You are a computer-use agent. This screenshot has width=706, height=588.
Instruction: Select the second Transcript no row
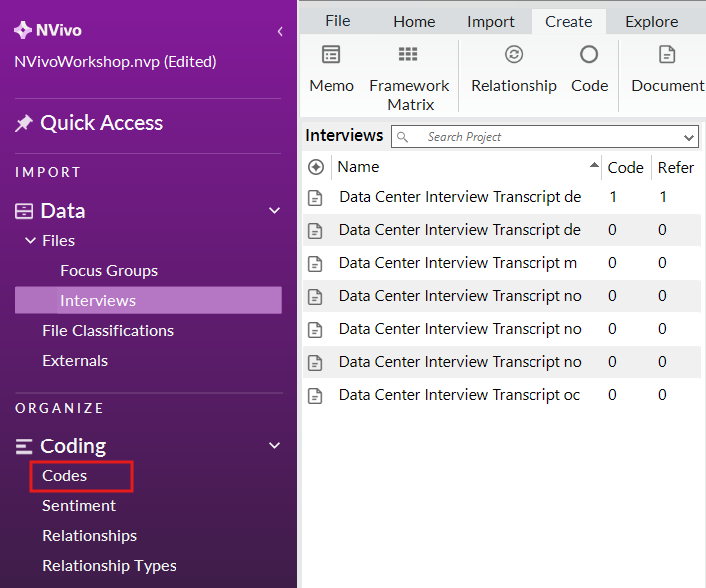[x=502, y=329]
